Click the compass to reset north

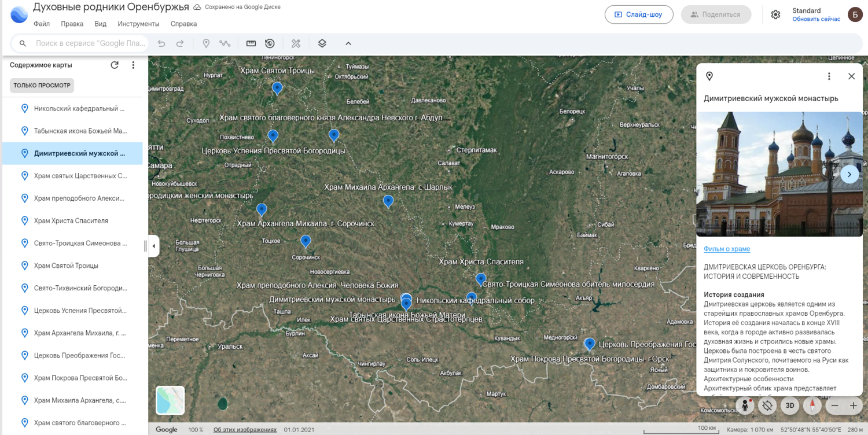point(812,405)
